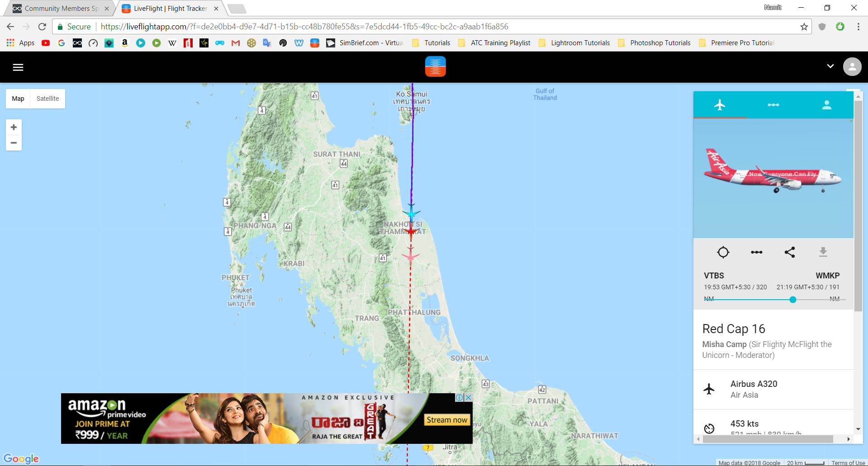Open the flight plan route tab
The height and width of the screenshot is (466, 868).
tap(773, 105)
